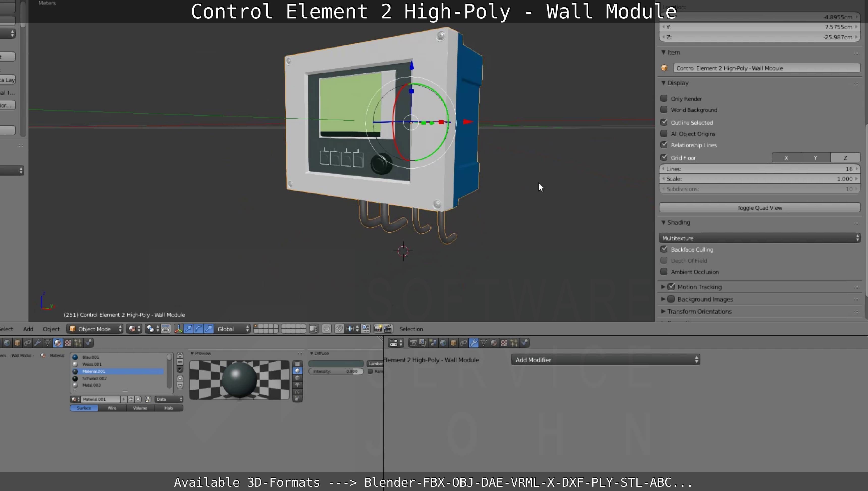Select Surface material type tab
Image resolution: width=868 pixels, height=491 pixels.
84,408
